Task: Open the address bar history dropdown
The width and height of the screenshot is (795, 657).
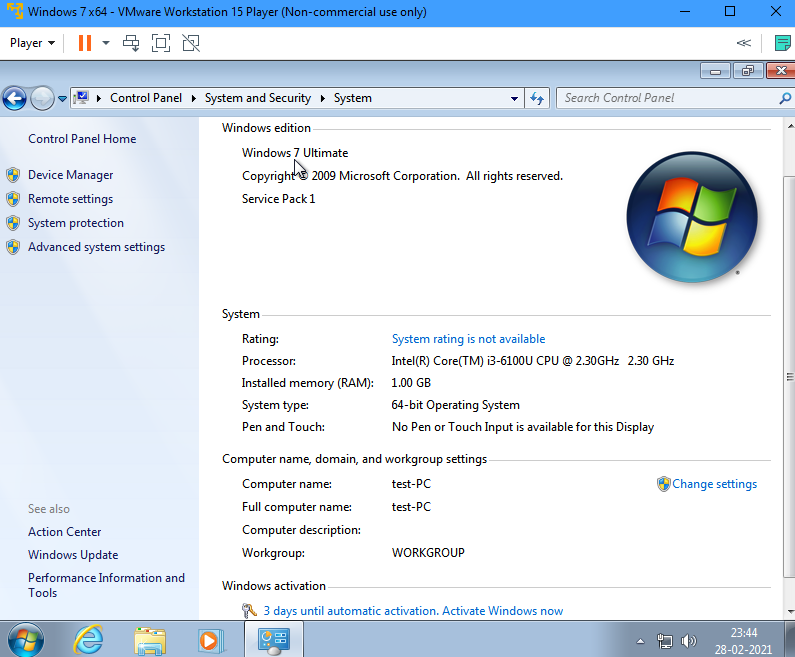Action: pos(514,98)
